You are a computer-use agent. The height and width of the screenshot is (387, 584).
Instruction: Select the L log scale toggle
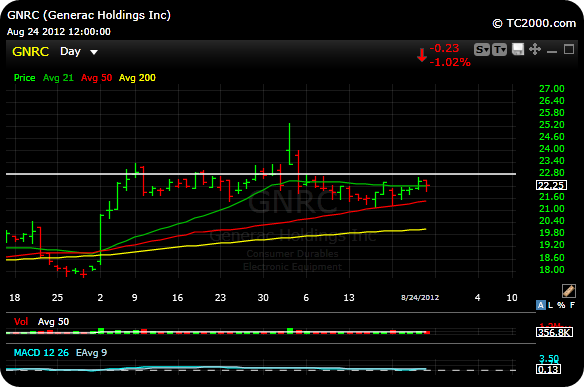(550, 305)
